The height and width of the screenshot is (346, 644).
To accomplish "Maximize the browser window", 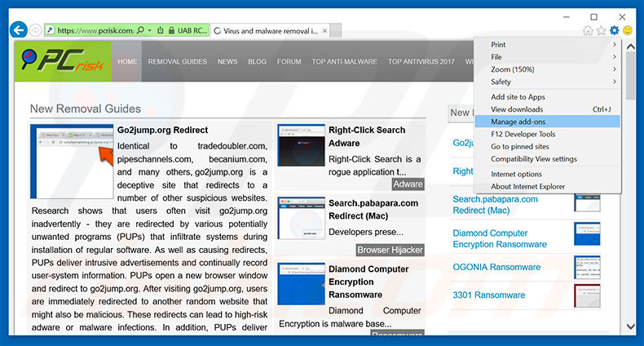I will coord(594,17).
